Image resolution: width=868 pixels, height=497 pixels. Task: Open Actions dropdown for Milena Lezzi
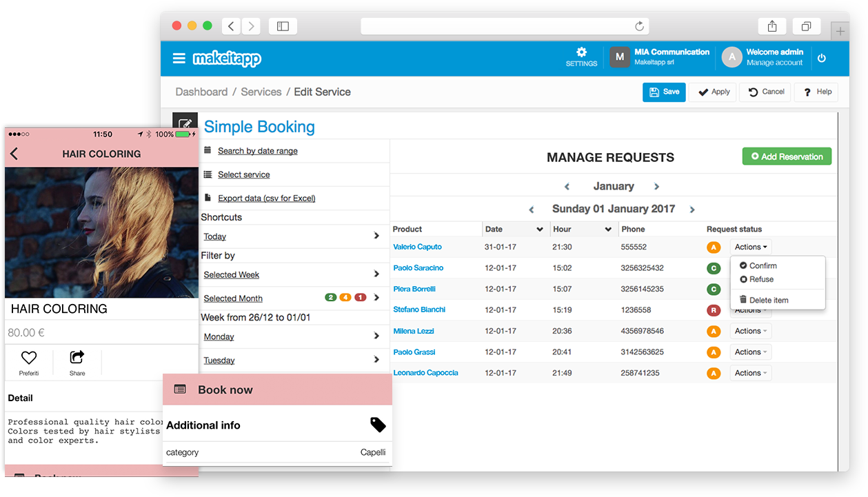click(750, 331)
